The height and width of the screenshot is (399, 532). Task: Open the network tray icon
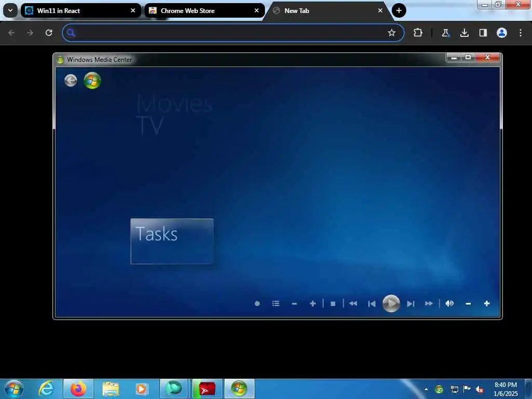tap(454, 389)
